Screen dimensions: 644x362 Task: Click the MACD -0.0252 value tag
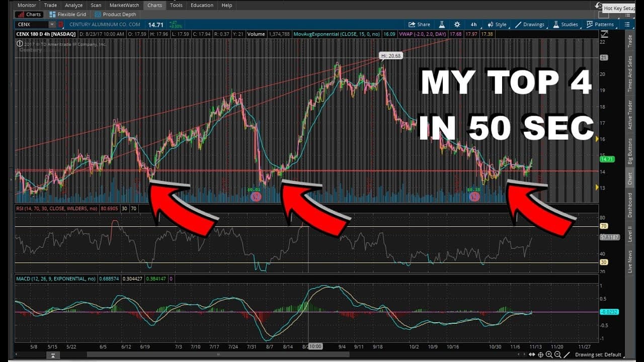pyautogui.click(x=609, y=312)
